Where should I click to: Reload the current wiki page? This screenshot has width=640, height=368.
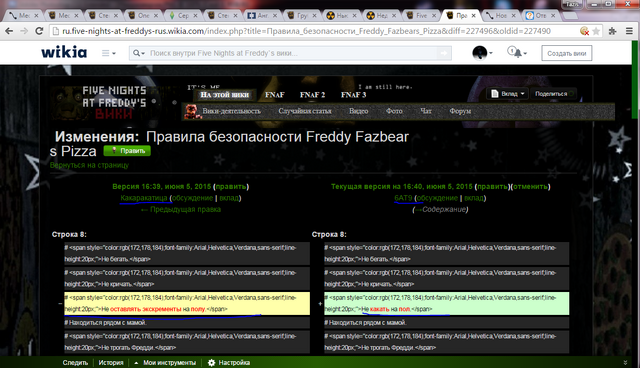(39, 31)
